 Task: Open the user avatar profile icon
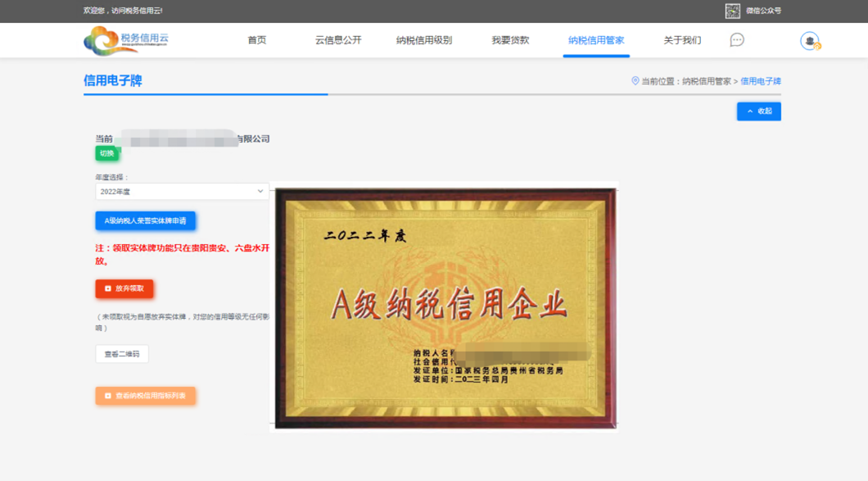click(x=810, y=41)
